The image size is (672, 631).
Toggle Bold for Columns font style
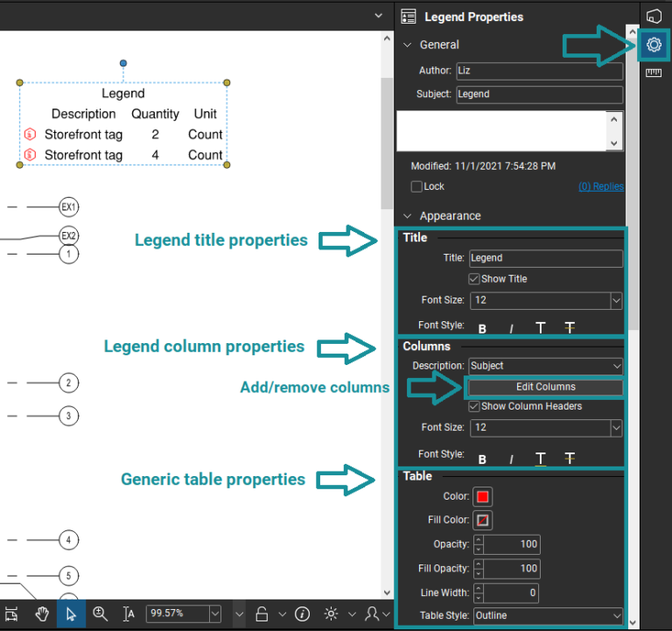[482, 459]
